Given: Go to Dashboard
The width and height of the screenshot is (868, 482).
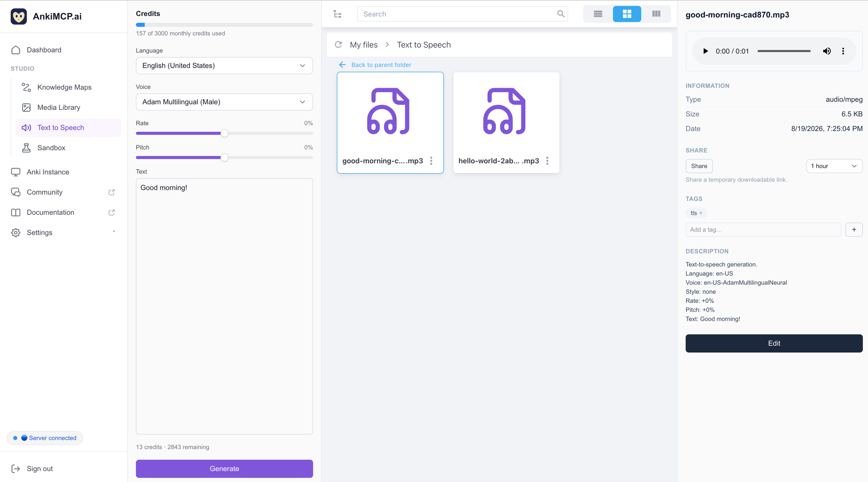Looking at the screenshot, I should coord(44,50).
